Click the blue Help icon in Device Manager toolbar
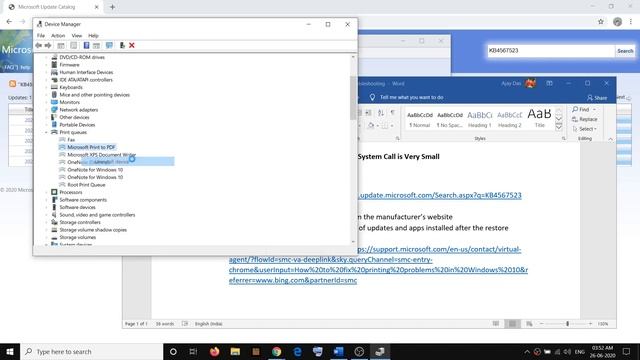 pyautogui.click(x=86, y=45)
